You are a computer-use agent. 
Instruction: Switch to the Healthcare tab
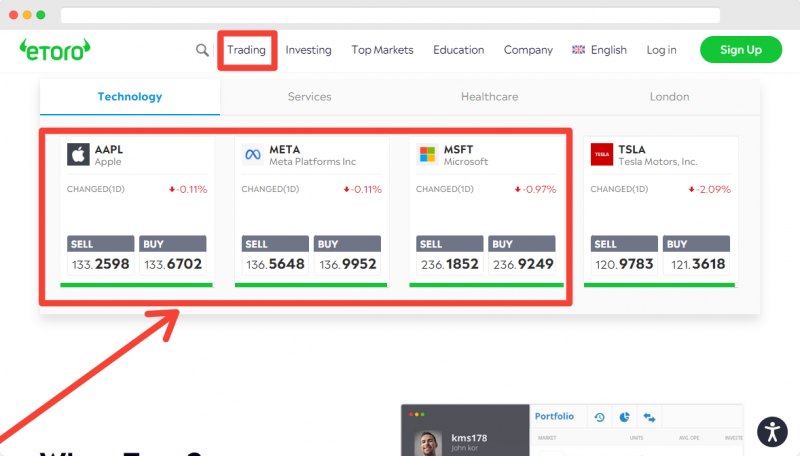coord(490,96)
